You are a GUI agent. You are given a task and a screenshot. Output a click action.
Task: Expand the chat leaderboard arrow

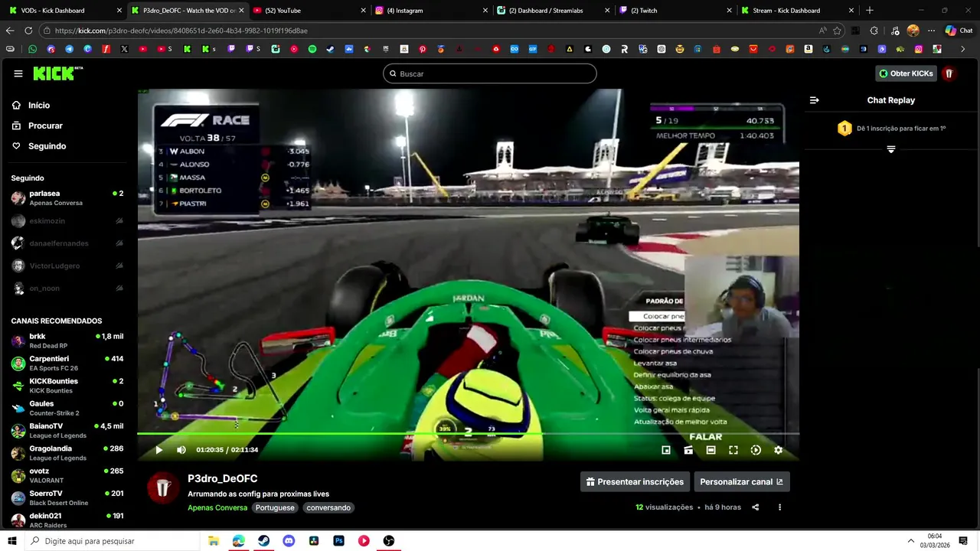click(x=891, y=149)
